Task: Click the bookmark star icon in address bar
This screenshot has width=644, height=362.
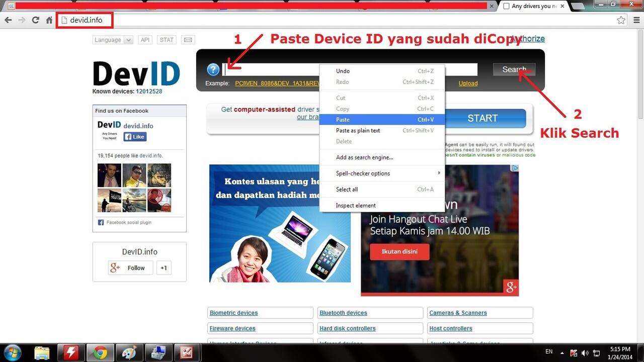Action: (621, 20)
